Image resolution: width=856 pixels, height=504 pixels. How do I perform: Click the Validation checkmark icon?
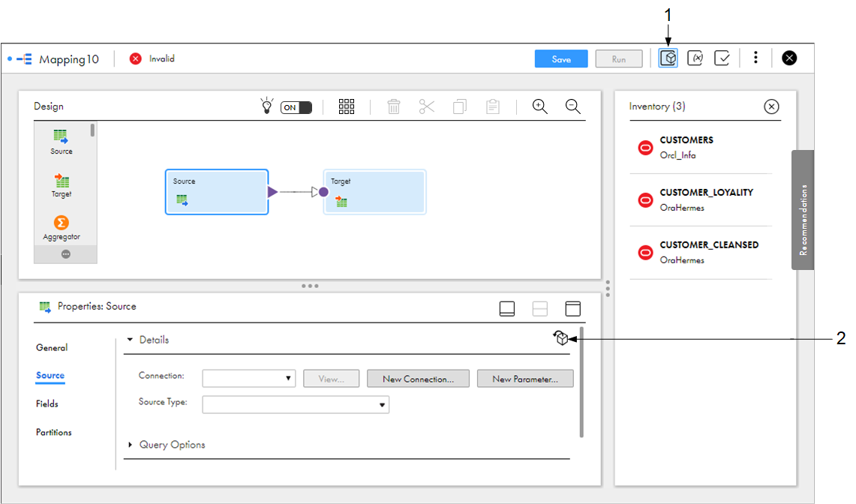coord(722,58)
